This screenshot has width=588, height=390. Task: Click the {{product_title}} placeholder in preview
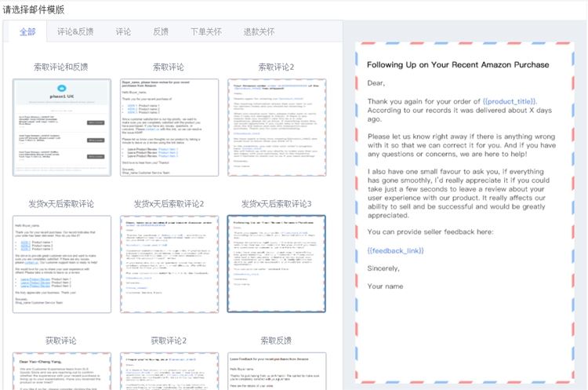[510, 101]
